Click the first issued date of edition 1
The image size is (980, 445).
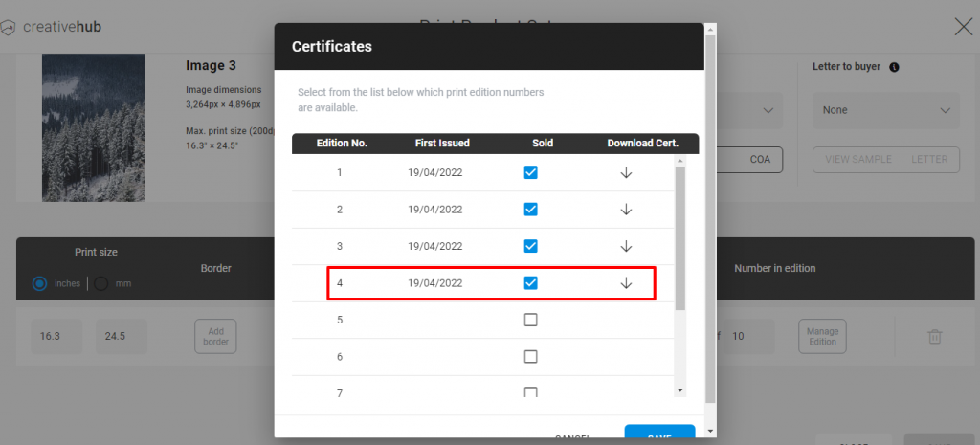coord(435,173)
